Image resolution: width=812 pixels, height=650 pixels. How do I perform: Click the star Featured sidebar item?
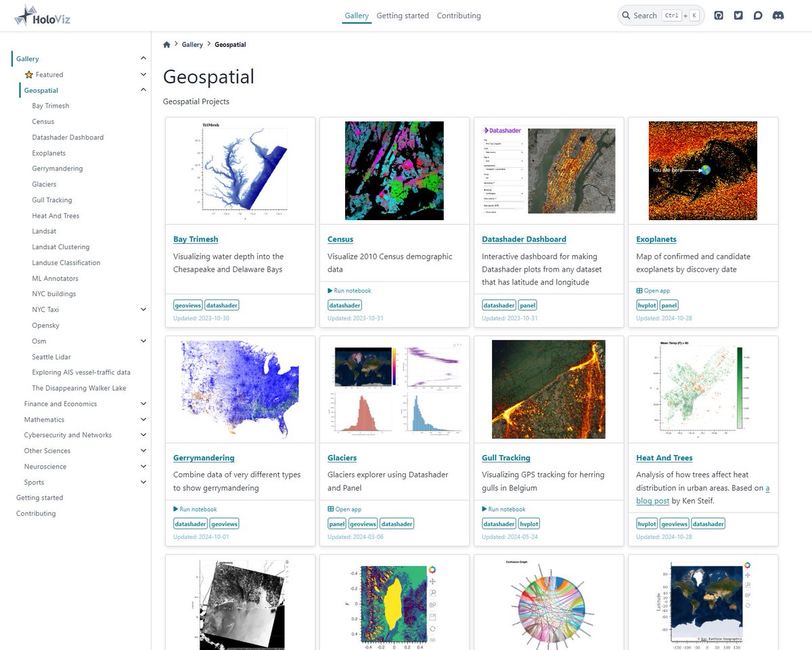44,74
